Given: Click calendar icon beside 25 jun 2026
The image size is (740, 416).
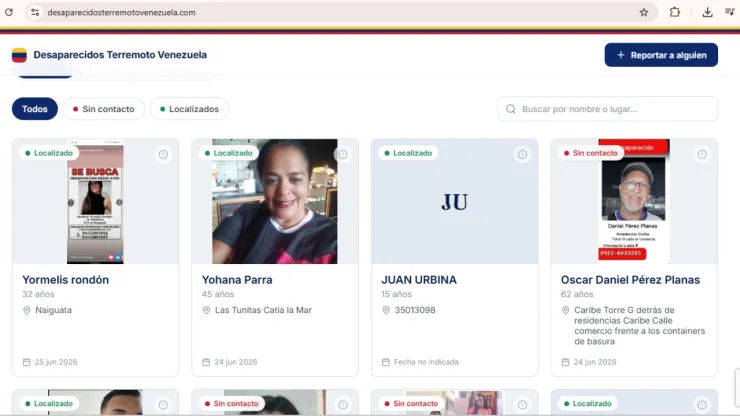Looking at the screenshot, I should pos(26,362).
